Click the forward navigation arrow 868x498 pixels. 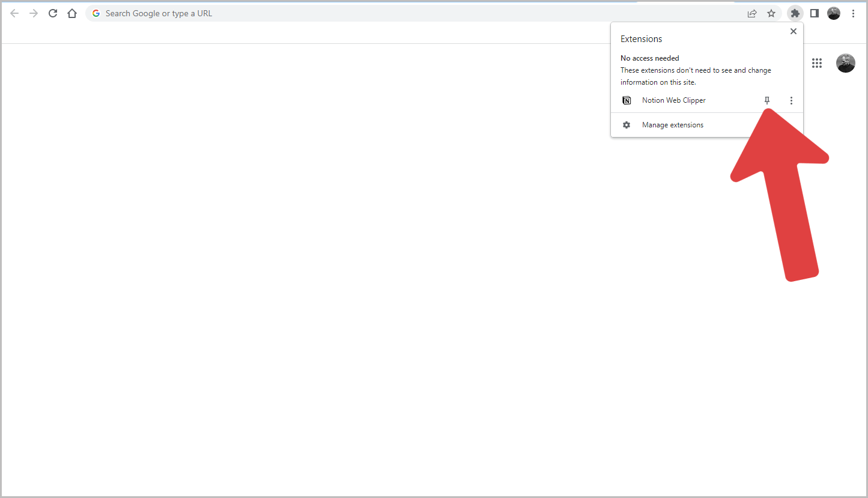tap(33, 13)
